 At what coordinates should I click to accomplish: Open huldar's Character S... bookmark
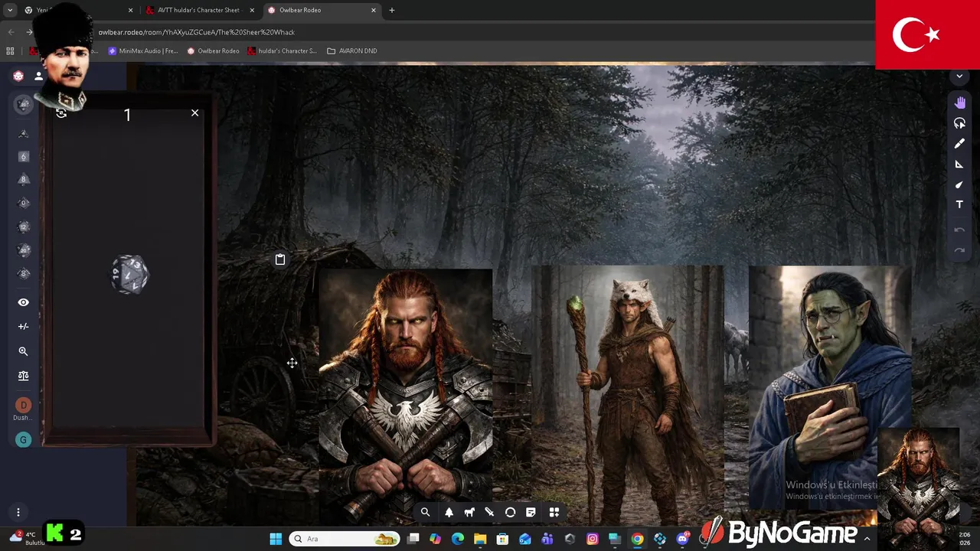point(282,51)
